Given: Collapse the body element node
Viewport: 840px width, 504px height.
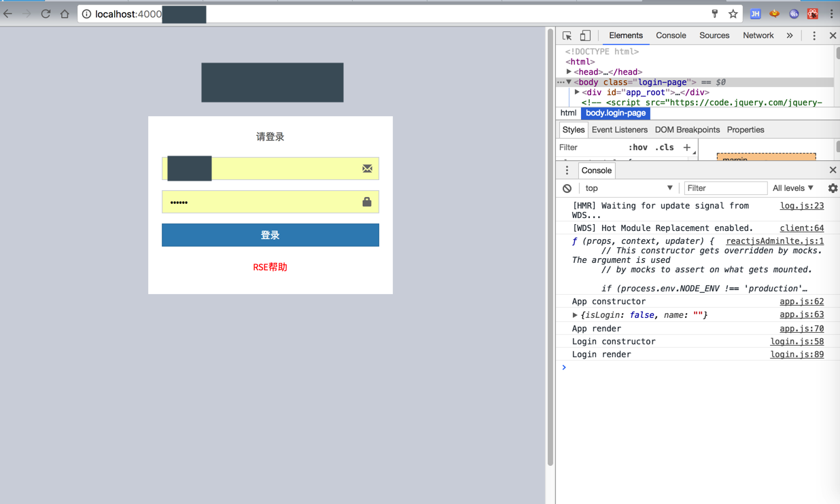Looking at the screenshot, I should [569, 82].
